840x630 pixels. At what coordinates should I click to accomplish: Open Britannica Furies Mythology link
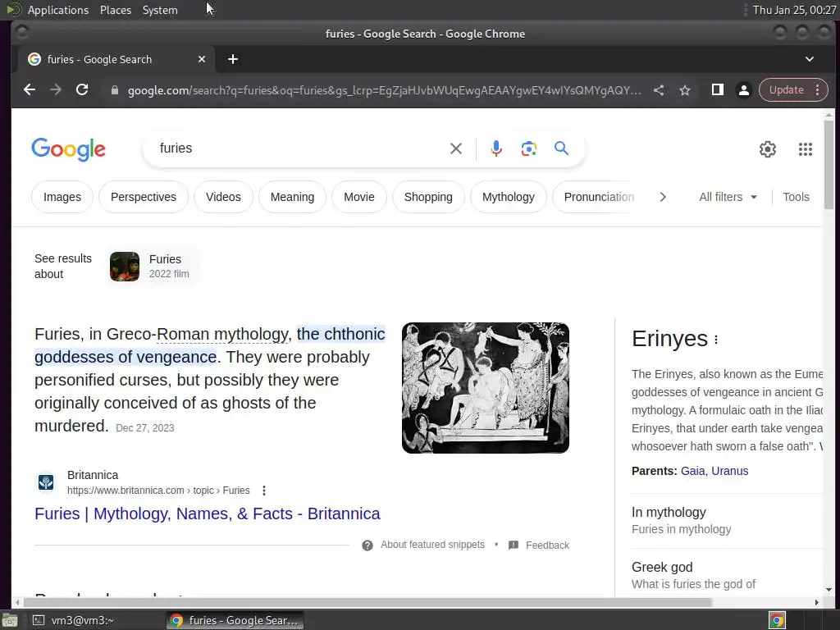coord(208,514)
